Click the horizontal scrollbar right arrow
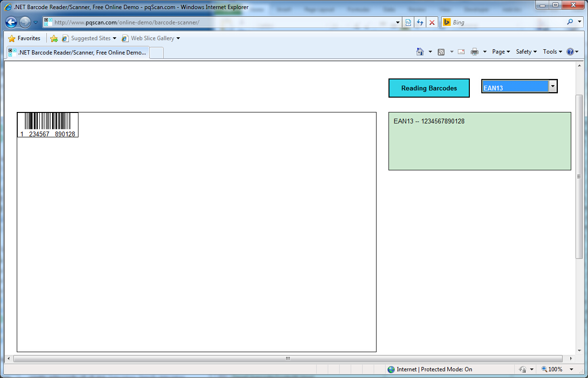The image size is (588, 378). coord(571,358)
